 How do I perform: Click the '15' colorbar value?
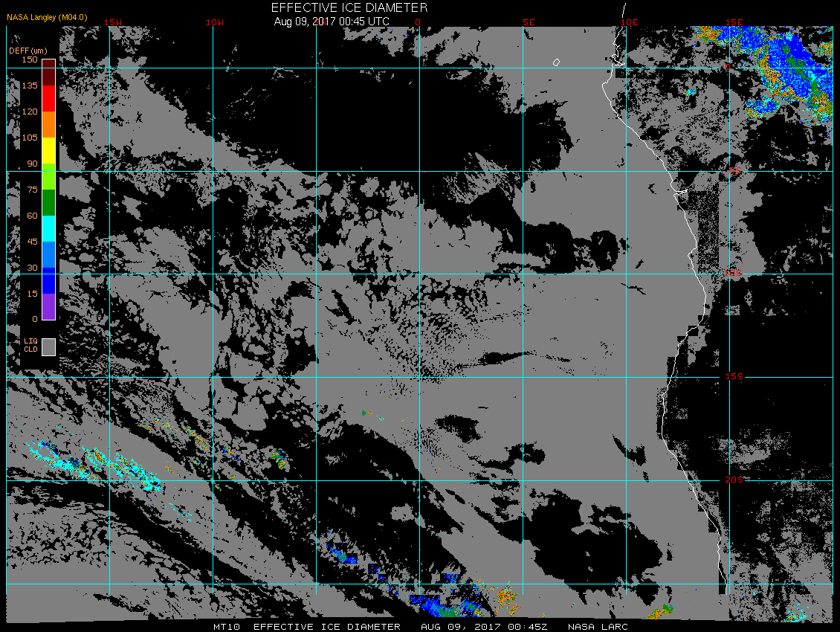(32, 294)
